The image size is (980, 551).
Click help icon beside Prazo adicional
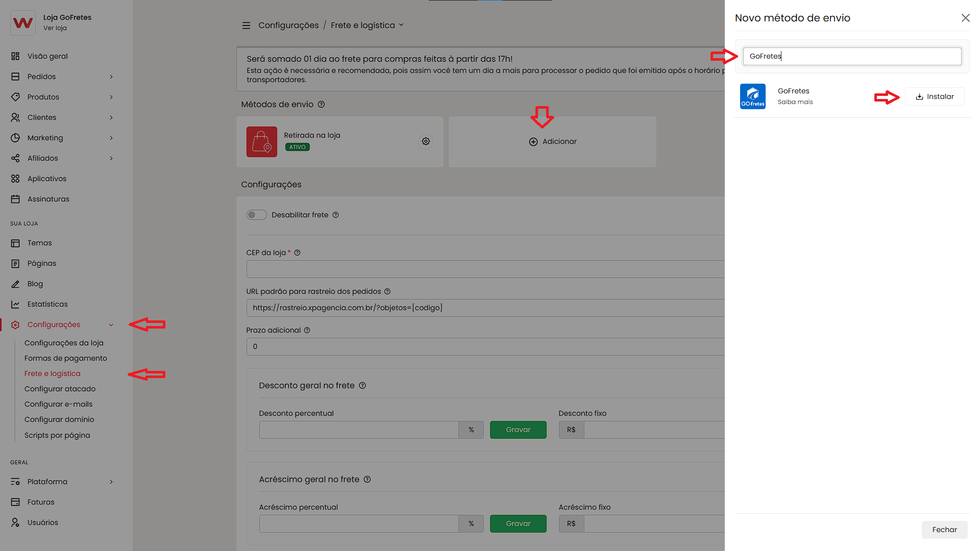click(307, 331)
